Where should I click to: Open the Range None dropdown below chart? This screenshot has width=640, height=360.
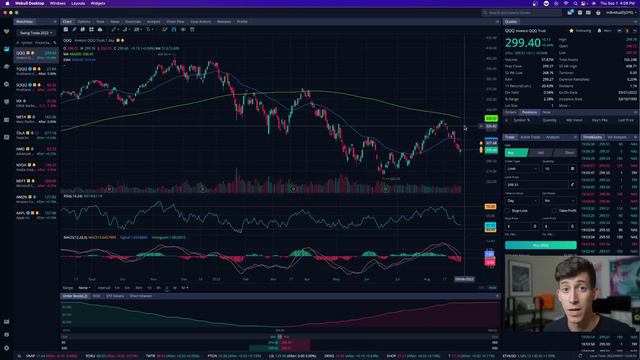click(x=84, y=288)
